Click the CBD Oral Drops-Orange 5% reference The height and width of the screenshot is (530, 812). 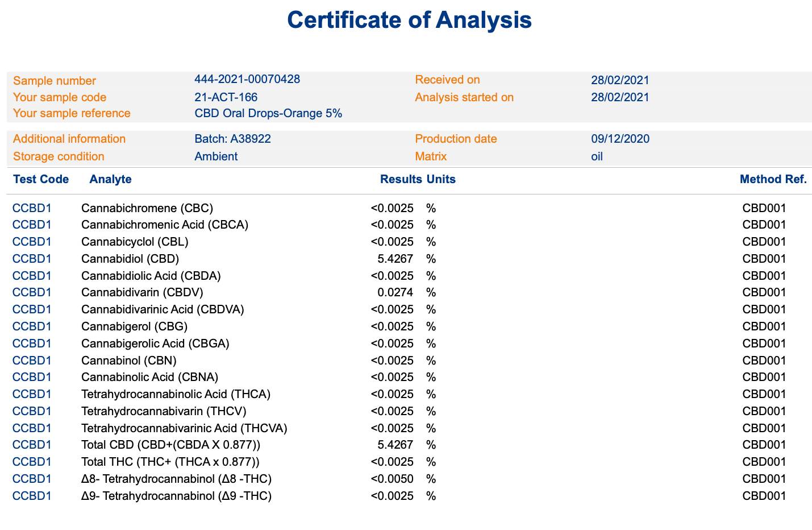pos(268,113)
